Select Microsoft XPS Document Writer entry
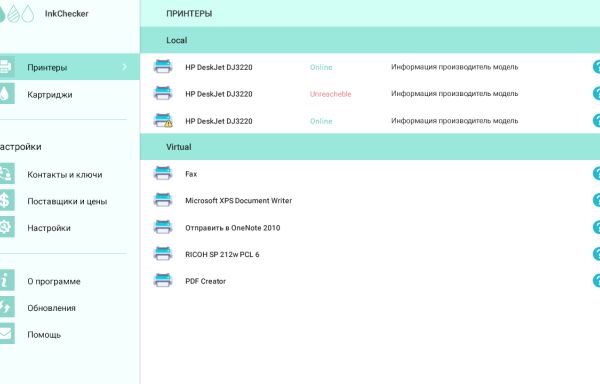This screenshot has width=600, height=384. click(238, 200)
